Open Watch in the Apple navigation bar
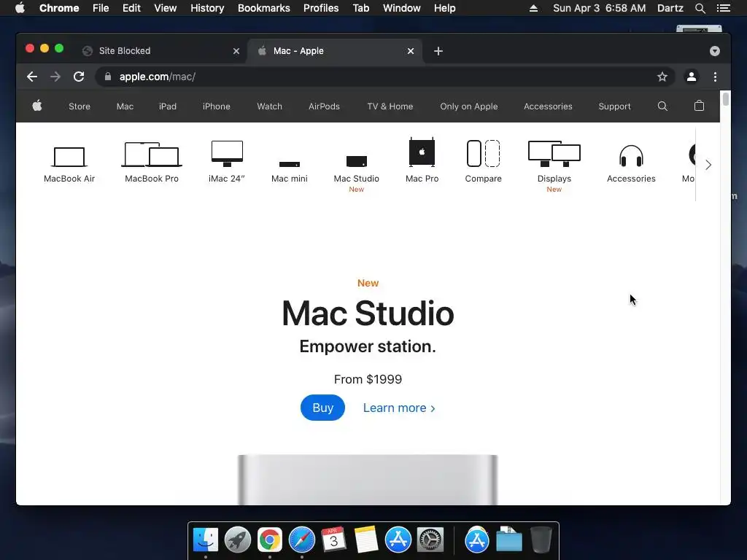747x560 pixels. point(270,106)
